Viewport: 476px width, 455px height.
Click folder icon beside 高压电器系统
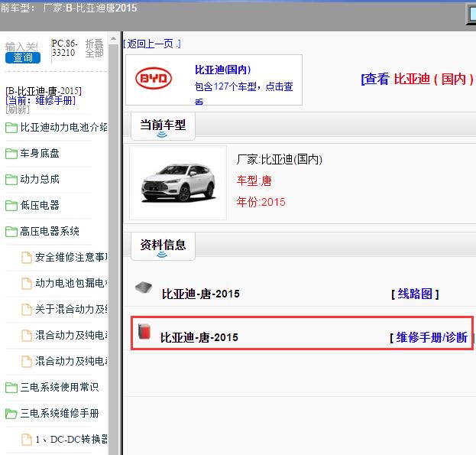pyautogui.click(x=11, y=232)
